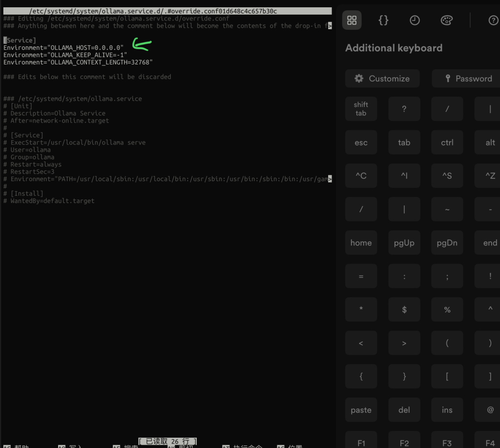Screen dimensions: 500x448
Task: Place cursor on the OLLAMA_CONTEXT_LENGTH=32768 line
Action: (78, 62)
